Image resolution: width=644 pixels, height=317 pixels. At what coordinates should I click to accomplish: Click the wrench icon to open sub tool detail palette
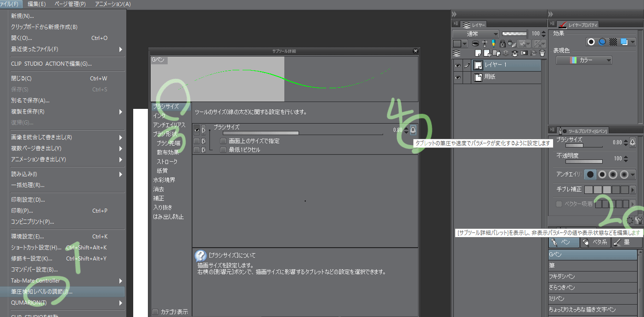(x=639, y=221)
